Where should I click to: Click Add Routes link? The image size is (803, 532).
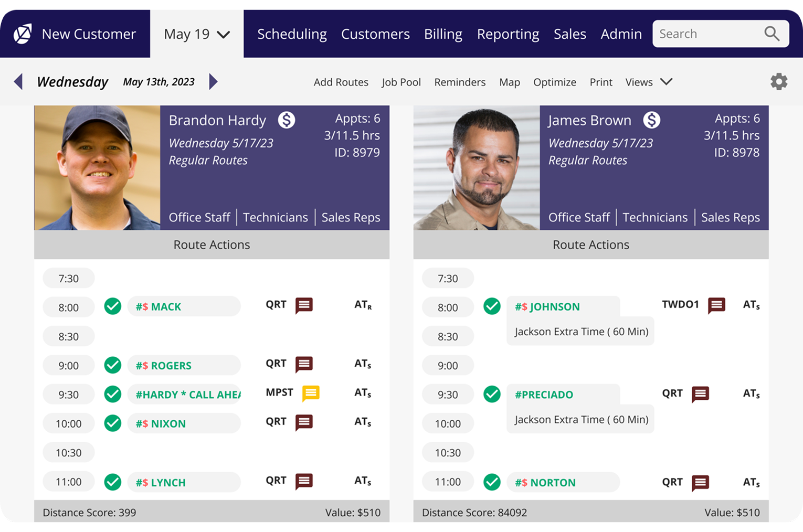[341, 82]
